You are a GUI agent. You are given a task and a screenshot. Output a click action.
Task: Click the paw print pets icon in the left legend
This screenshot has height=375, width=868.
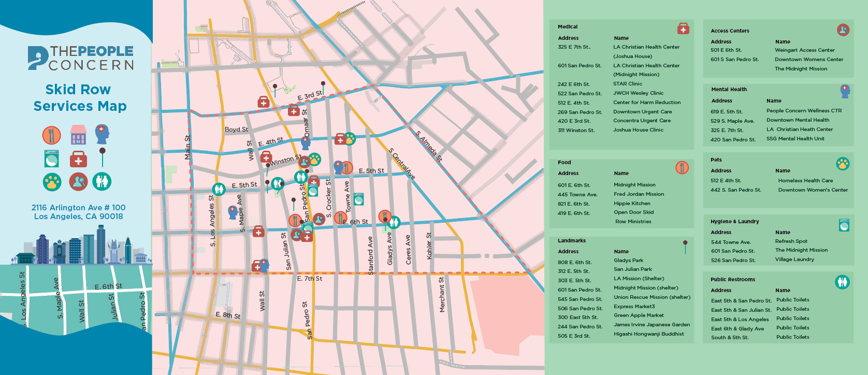point(52,182)
